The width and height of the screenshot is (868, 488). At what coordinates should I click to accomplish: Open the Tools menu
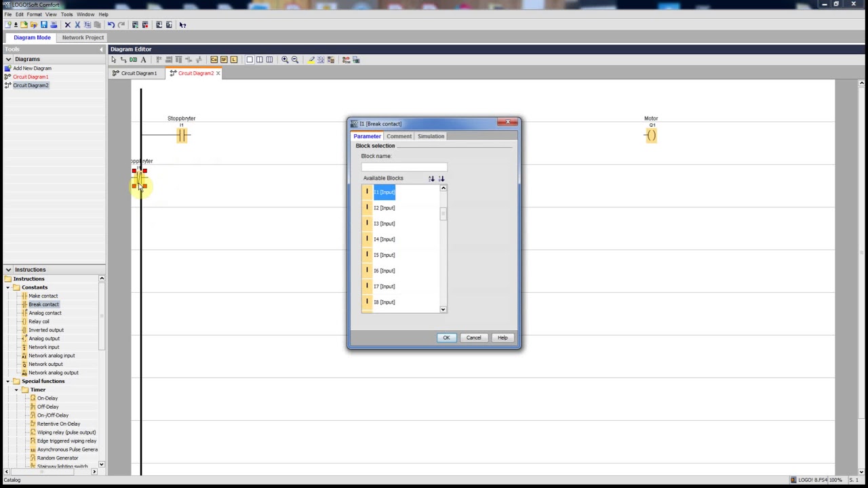[66, 14]
